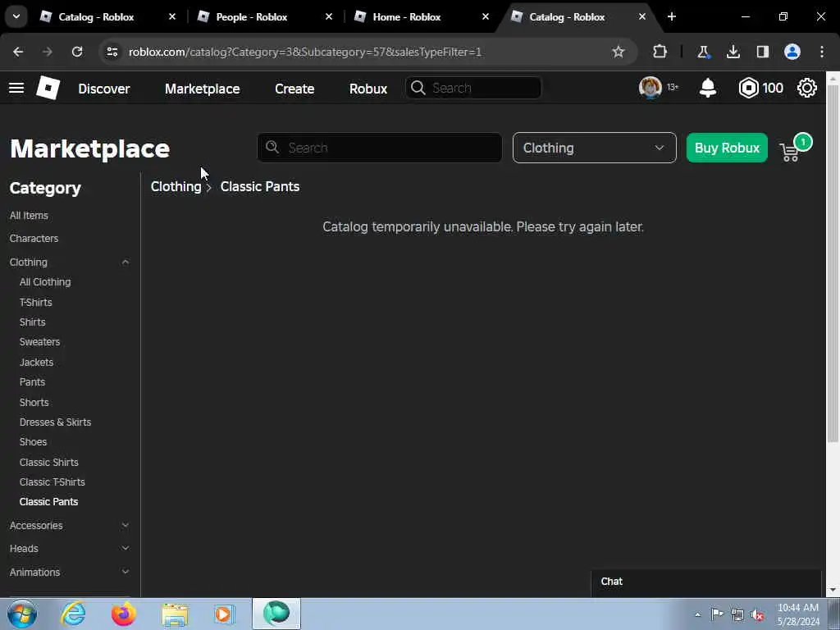
Task: Close the People - Roblox tab
Action: (x=329, y=16)
